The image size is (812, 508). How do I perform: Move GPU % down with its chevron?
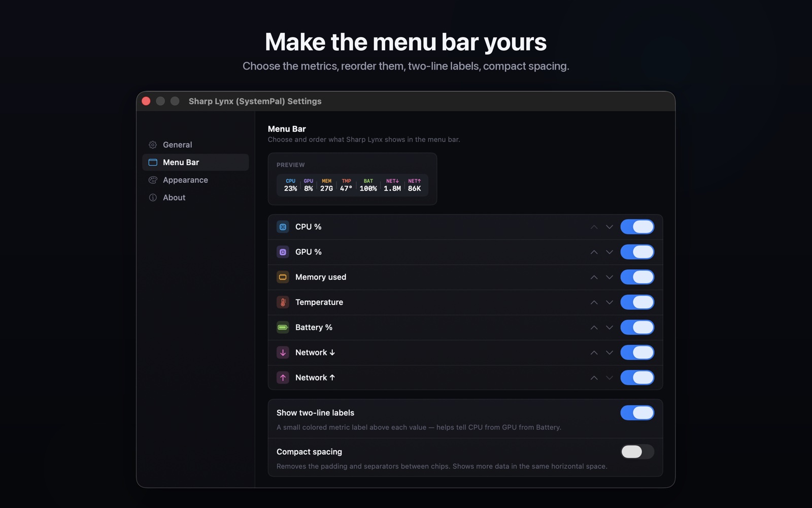610,252
